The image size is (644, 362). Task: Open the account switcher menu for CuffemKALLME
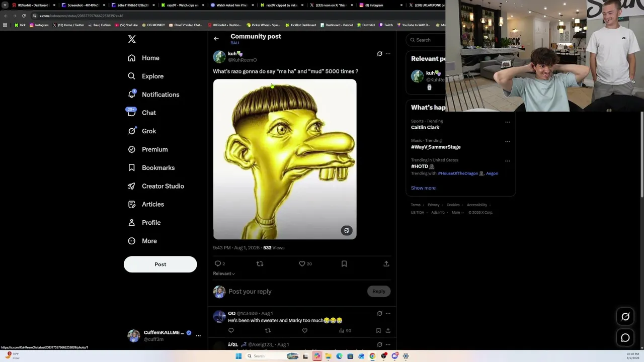pyautogui.click(x=198, y=336)
